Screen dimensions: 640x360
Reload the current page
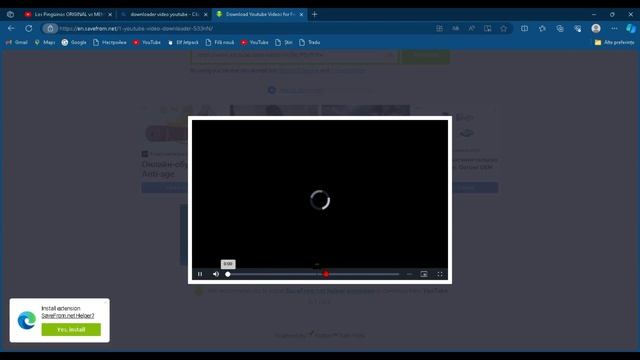point(29,28)
